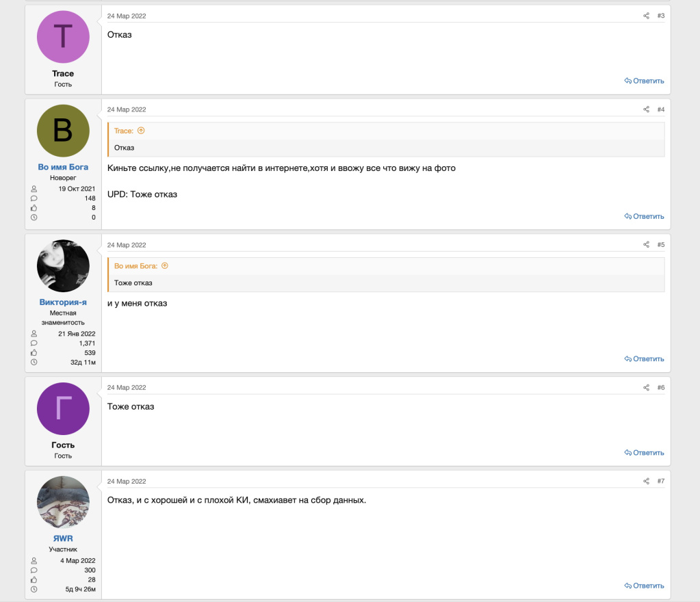Open Trace's purple T avatar
Image resolution: width=700 pixels, height=602 pixels.
click(x=63, y=37)
